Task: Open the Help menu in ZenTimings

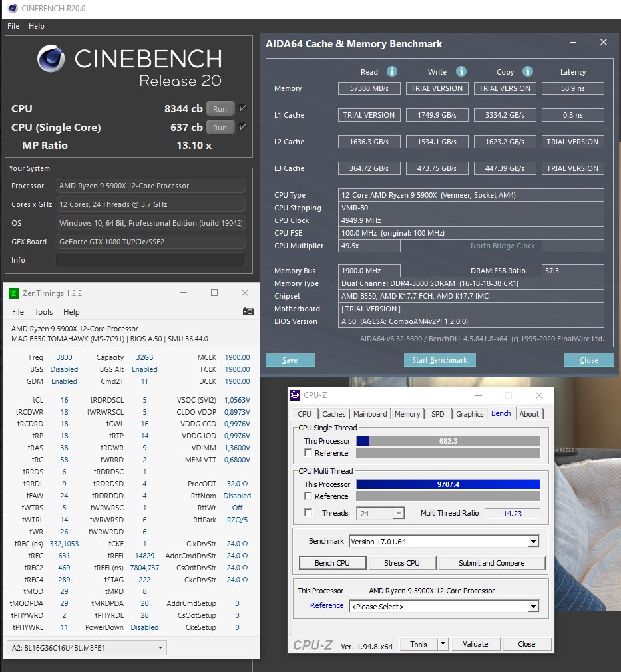Action: tap(71, 311)
